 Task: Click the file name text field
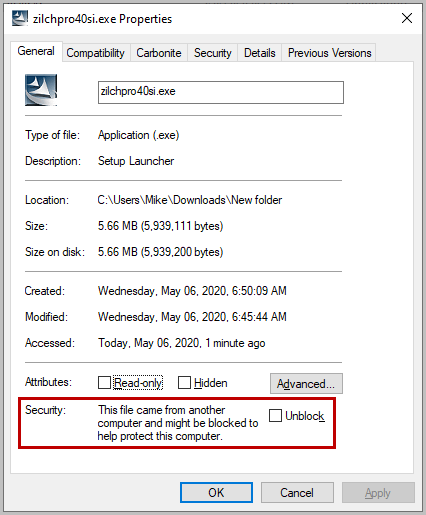[x=221, y=92]
